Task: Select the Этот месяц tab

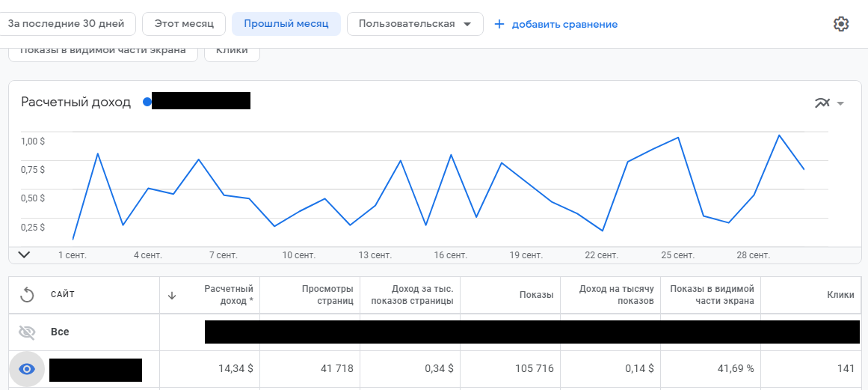Action: pyautogui.click(x=184, y=24)
